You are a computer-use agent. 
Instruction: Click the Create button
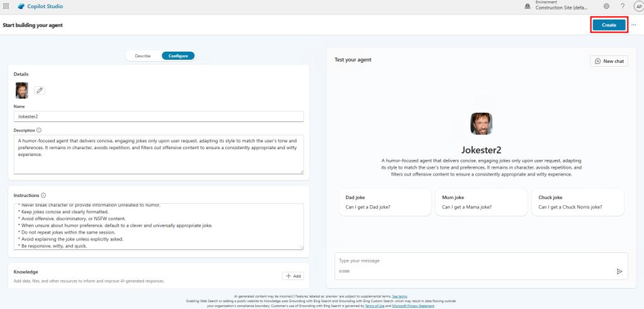[609, 25]
